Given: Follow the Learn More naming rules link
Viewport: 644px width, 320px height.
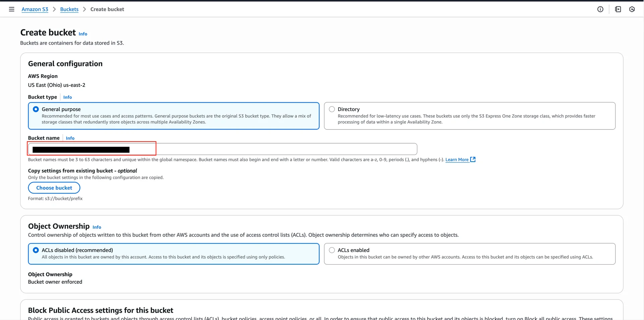Looking at the screenshot, I should point(457,160).
